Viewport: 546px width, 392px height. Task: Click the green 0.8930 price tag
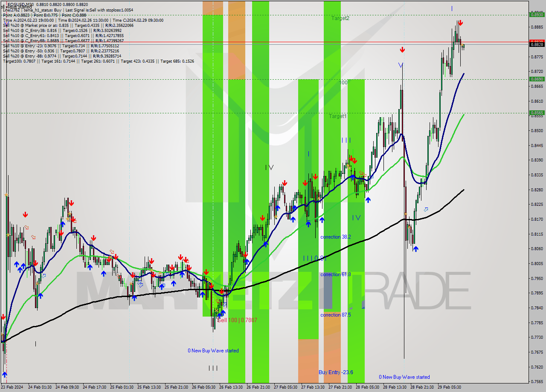(x=537, y=14)
